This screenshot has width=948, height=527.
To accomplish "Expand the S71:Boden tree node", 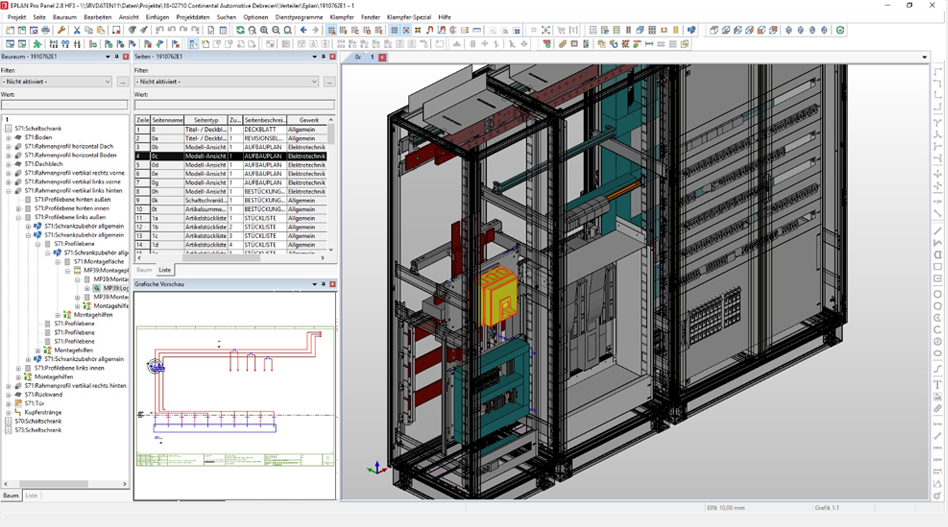I will click(9, 138).
